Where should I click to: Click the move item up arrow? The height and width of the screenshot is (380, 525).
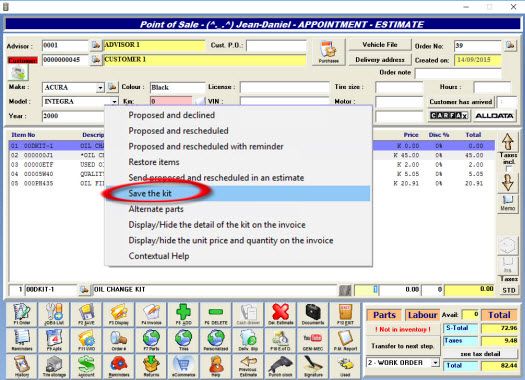(x=508, y=142)
